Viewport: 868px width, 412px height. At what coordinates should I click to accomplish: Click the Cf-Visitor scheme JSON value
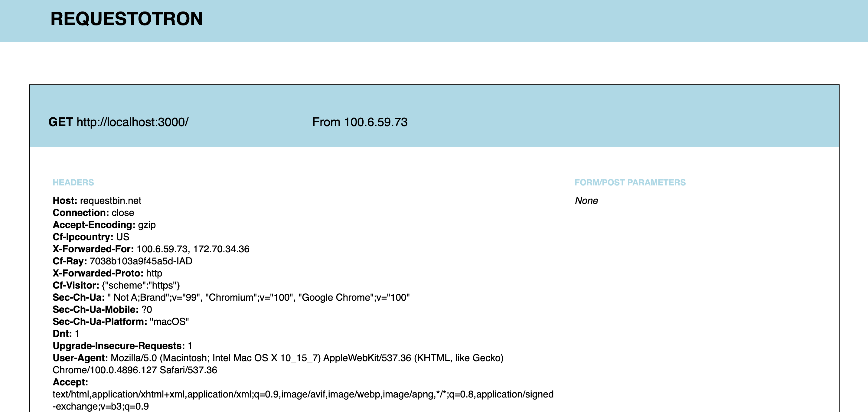pyautogui.click(x=141, y=286)
